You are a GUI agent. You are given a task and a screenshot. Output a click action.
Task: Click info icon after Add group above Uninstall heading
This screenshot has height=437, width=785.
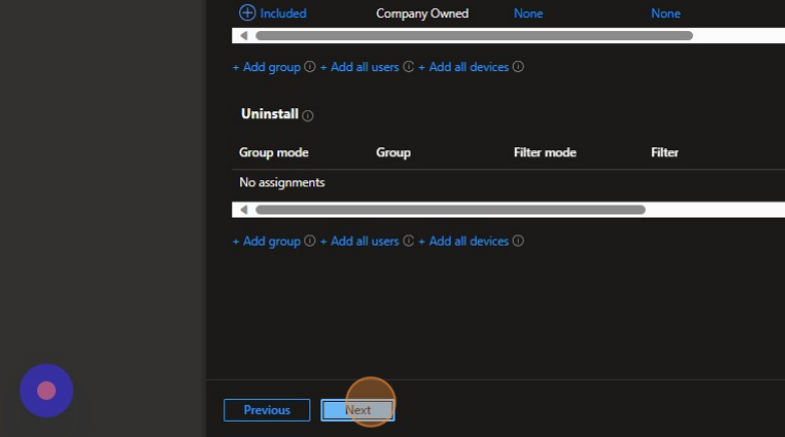310,67
